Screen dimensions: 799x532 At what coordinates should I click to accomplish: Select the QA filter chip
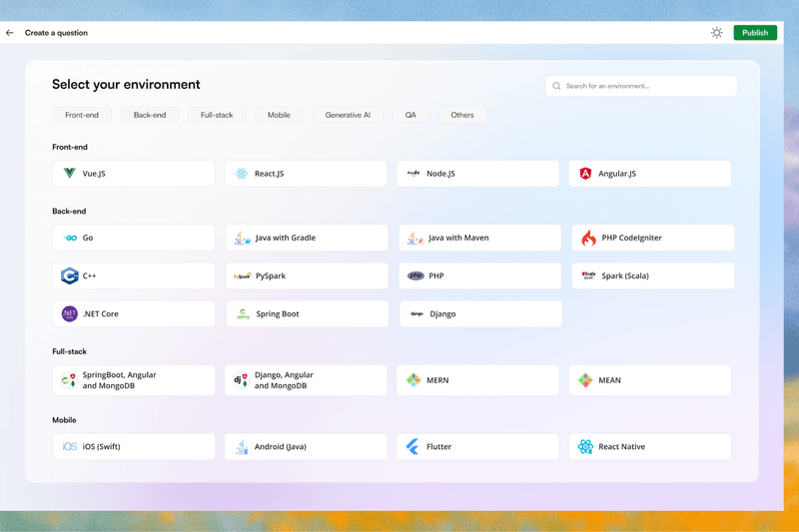[410, 115]
